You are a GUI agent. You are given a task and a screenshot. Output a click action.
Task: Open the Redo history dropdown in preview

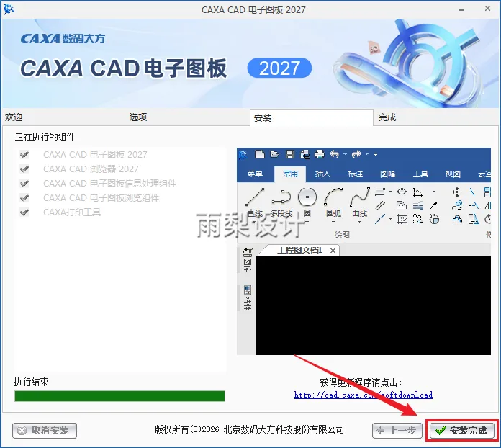tap(367, 154)
